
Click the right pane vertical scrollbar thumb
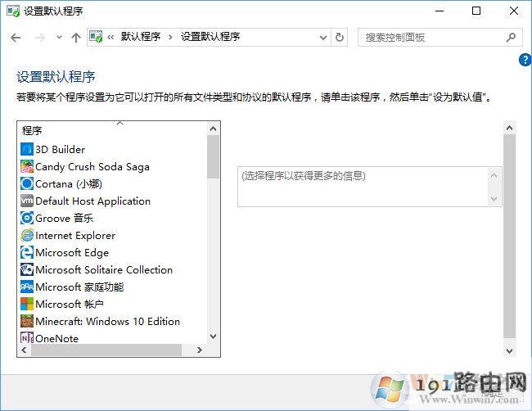509,236
